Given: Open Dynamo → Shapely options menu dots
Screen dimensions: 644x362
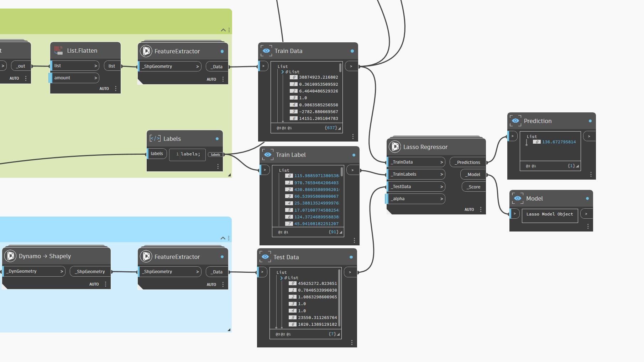Looking at the screenshot, I should point(106,284).
